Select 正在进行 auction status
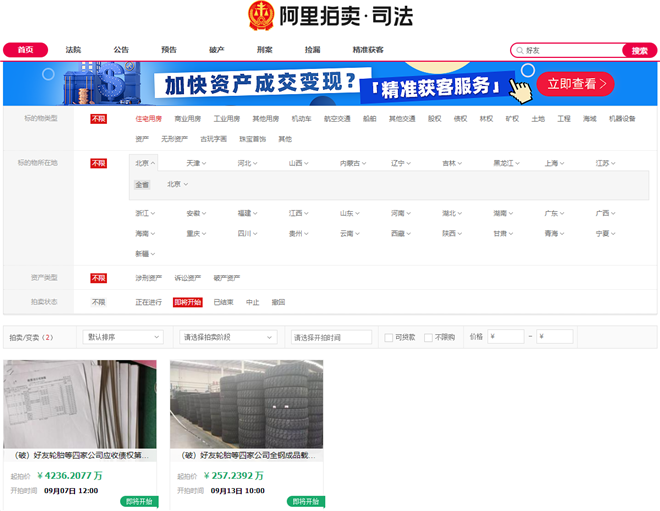The width and height of the screenshot is (660, 511). 149,302
